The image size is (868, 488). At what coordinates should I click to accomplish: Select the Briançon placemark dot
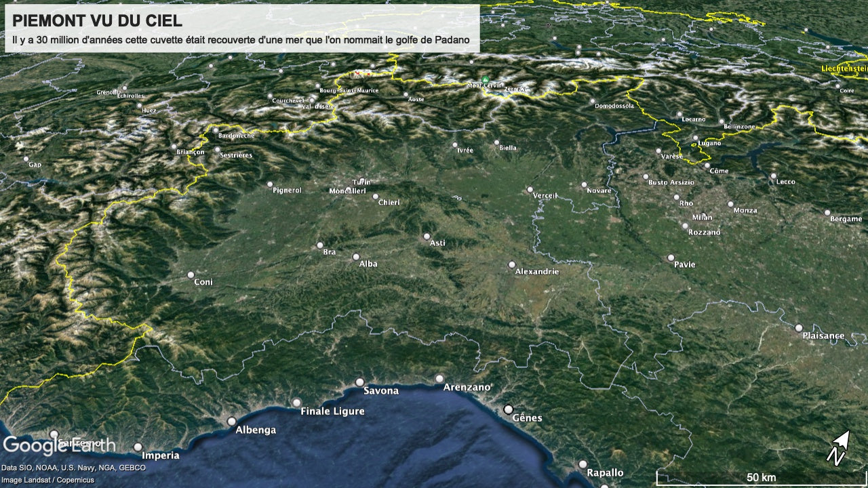pos(174,146)
